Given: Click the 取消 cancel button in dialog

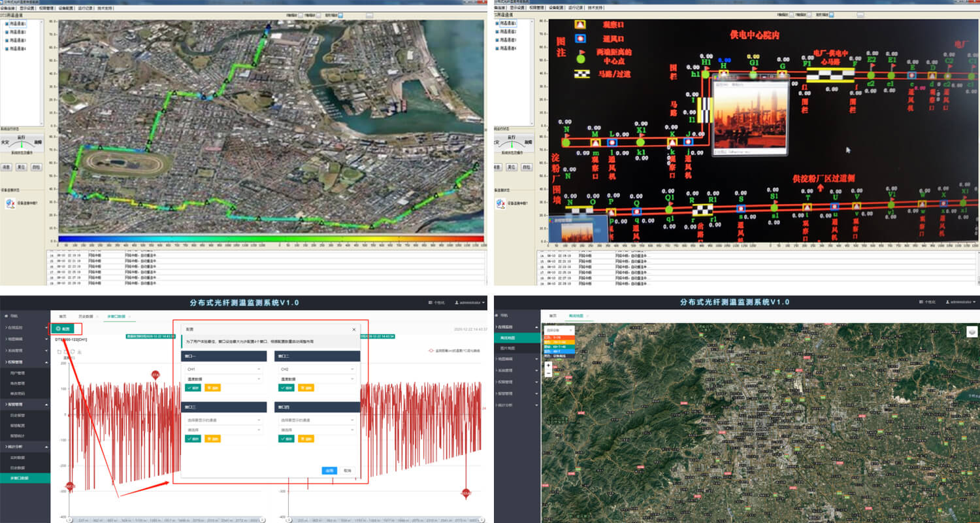Looking at the screenshot, I should coord(348,470).
